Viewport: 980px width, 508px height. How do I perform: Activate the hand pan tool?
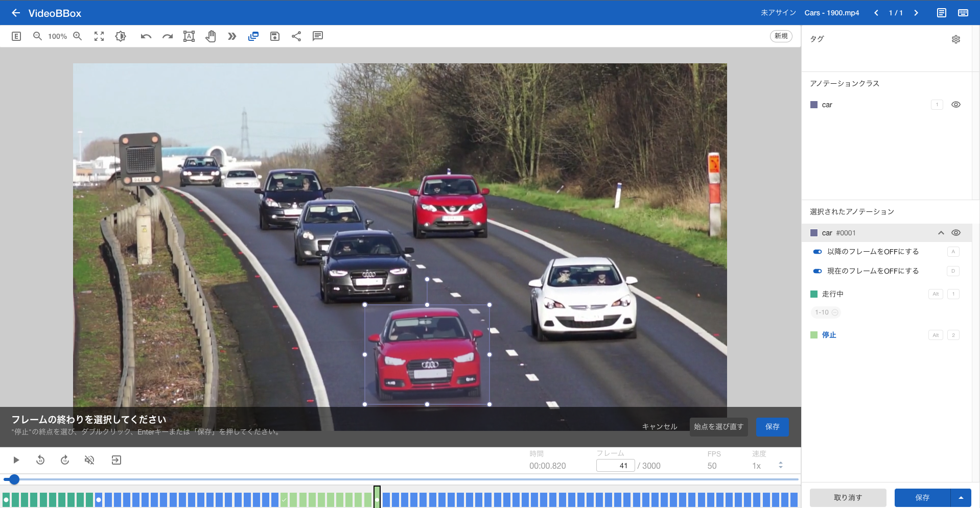[x=211, y=36]
